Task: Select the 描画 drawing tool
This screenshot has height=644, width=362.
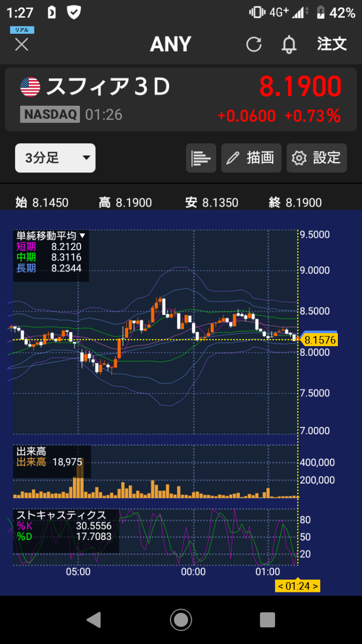Action: [251, 158]
